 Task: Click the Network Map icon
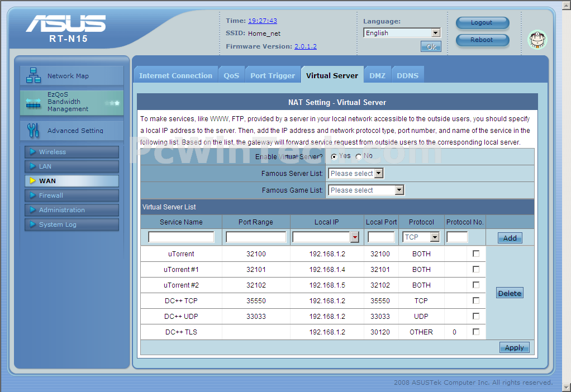[x=33, y=75]
